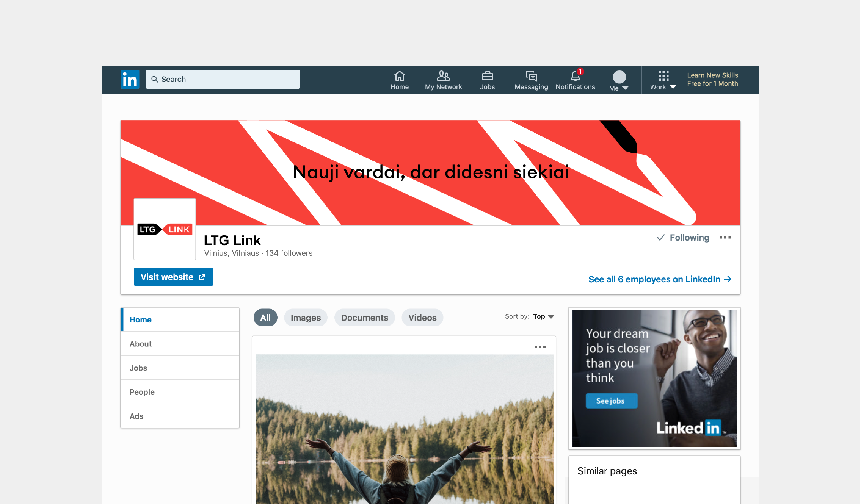Expand the Work apps dropdown

pos(663,80)
